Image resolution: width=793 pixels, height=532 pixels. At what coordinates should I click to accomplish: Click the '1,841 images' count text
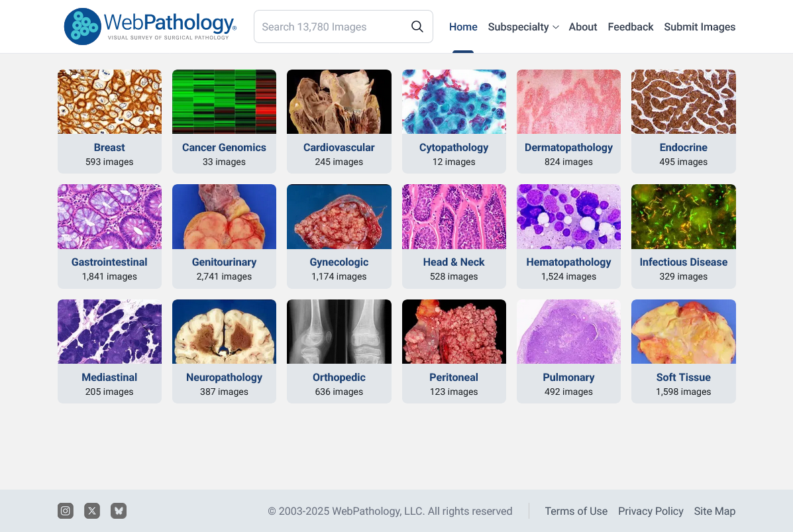[x=109, y=277]
